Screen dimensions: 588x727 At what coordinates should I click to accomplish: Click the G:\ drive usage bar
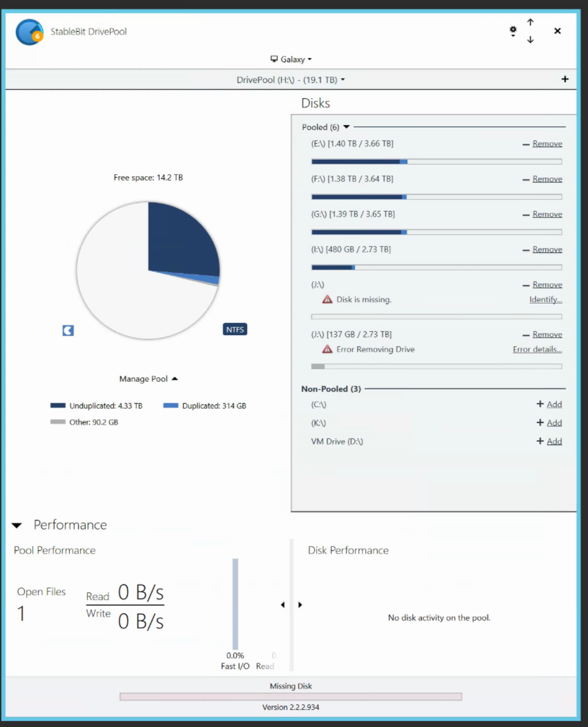click(x=437, y=232)
